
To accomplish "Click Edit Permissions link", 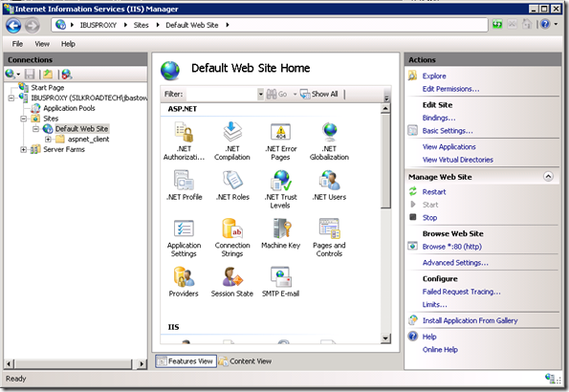I will tap(450, 89).
